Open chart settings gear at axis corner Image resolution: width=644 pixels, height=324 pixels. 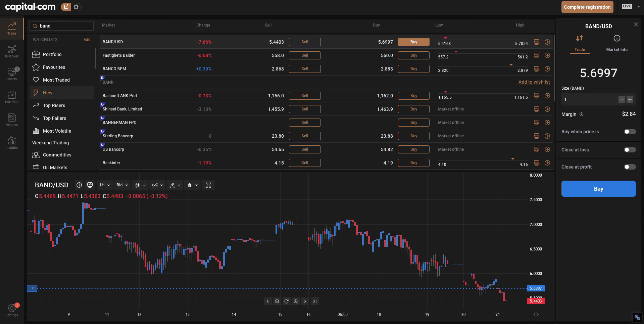tap(536, 315)
